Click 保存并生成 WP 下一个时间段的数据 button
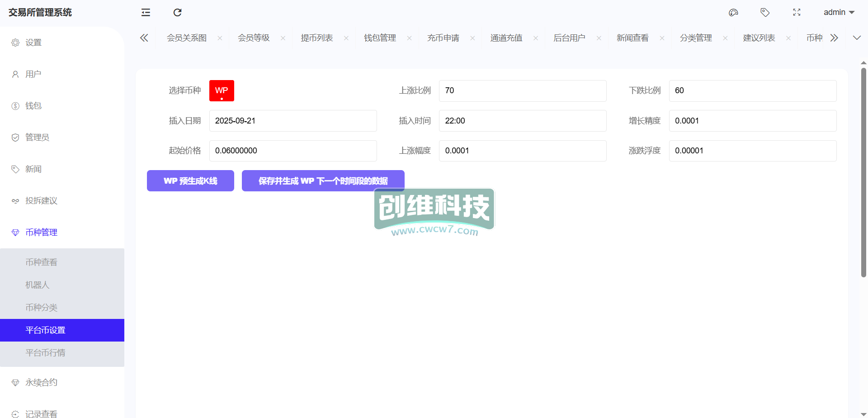This screenshot has height=418, width=868. (x=323, y=181)
